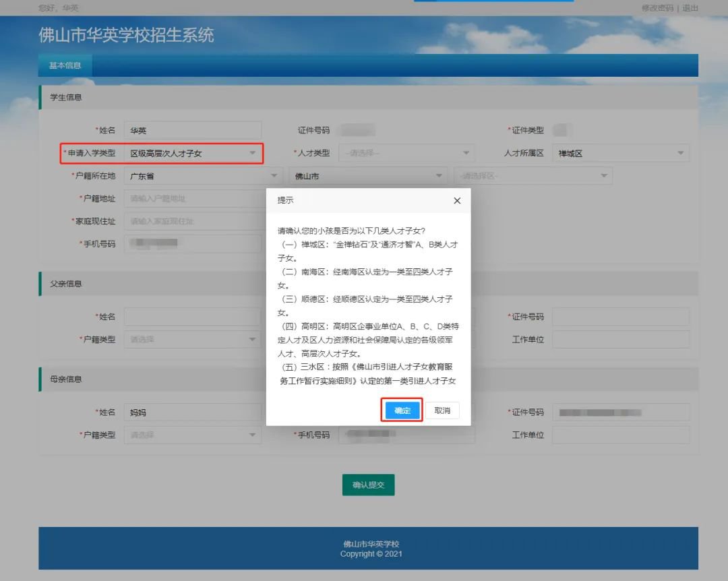Click the 家庭现住址 input field

(193, 221)
